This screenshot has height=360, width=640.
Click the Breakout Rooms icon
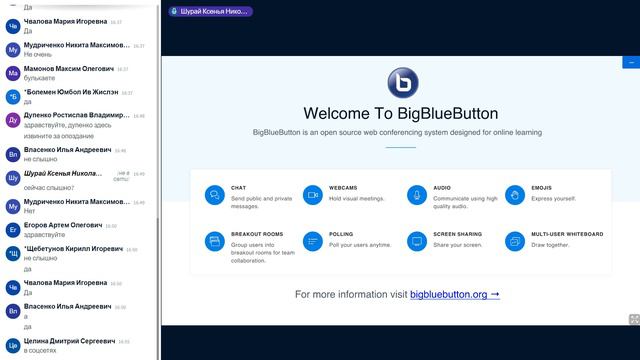tap(215, 241)
